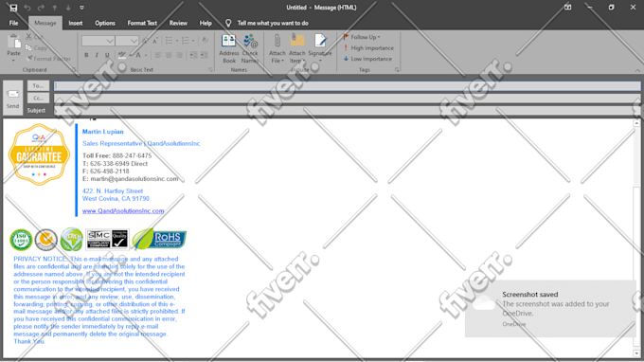
Task: Click the RoHS Compliant logo image
Action: click(159, 239)
